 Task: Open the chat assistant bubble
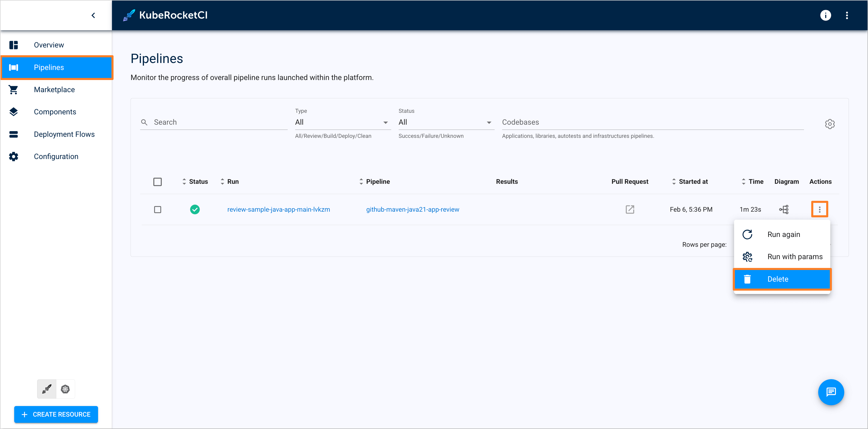(831, 392)
